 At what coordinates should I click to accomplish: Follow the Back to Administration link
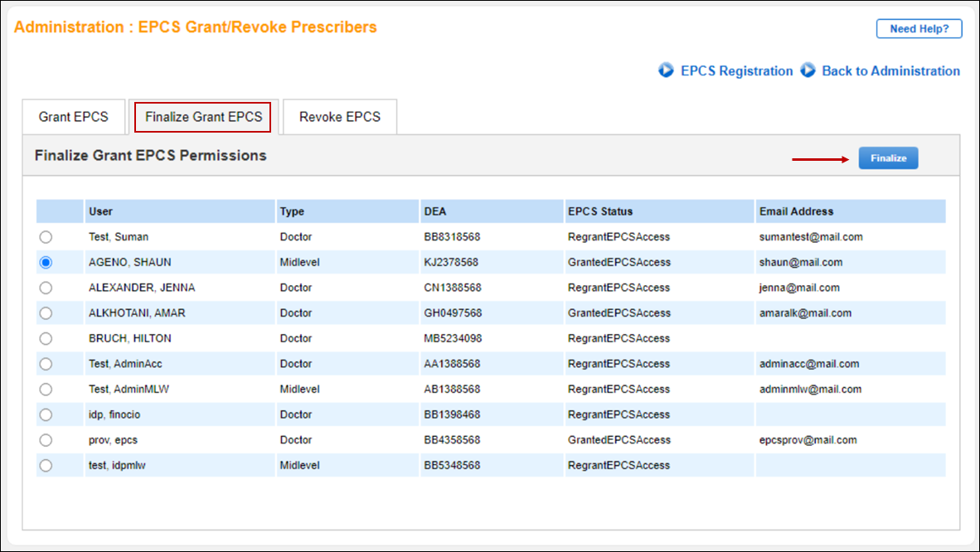(x=890, y=71)
